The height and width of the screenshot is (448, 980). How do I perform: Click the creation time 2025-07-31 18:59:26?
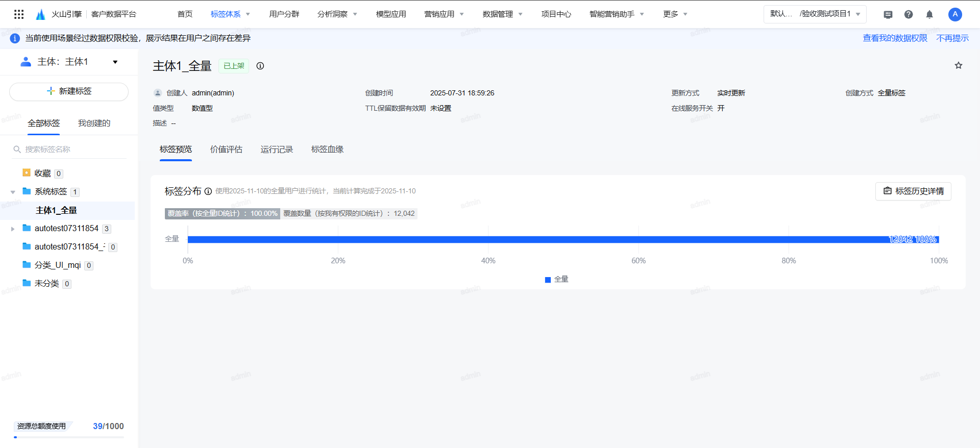(x=462, y=93)
